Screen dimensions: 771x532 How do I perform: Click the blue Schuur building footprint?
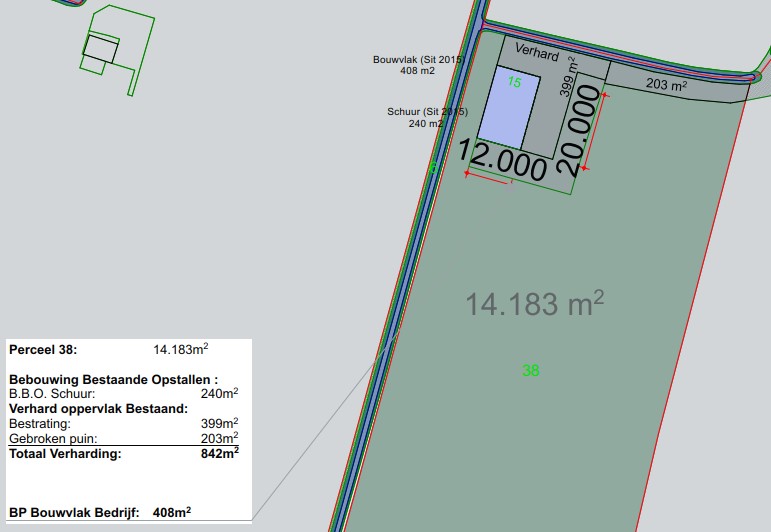[x=509, y=107]
